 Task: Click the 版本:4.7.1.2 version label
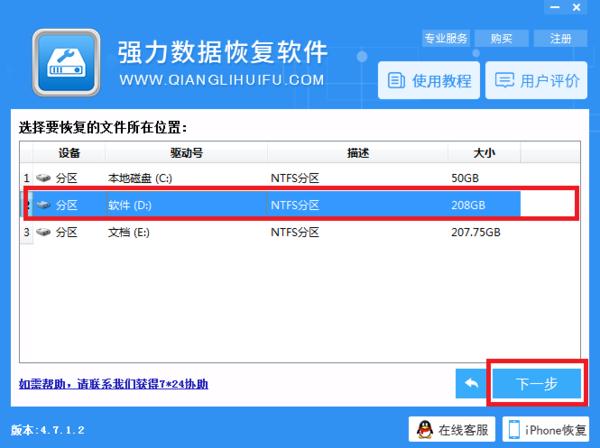[x=47, y=430]
